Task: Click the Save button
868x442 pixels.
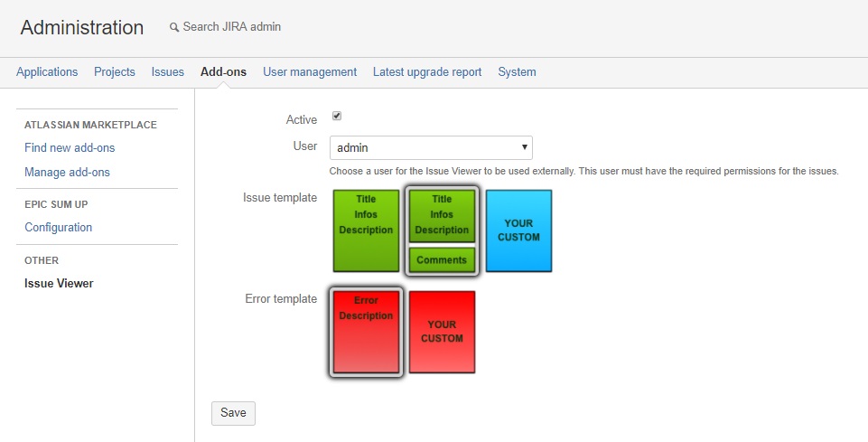Action: (233, 413)
